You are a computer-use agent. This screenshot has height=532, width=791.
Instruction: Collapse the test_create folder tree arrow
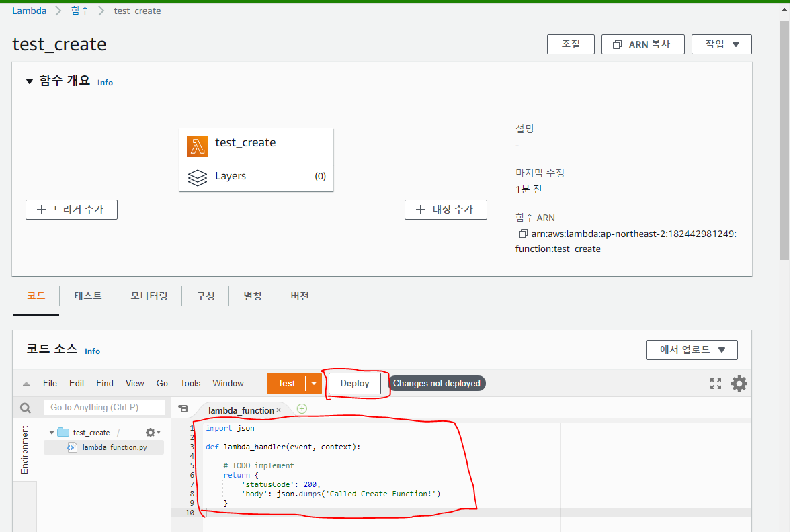[52, 433]
